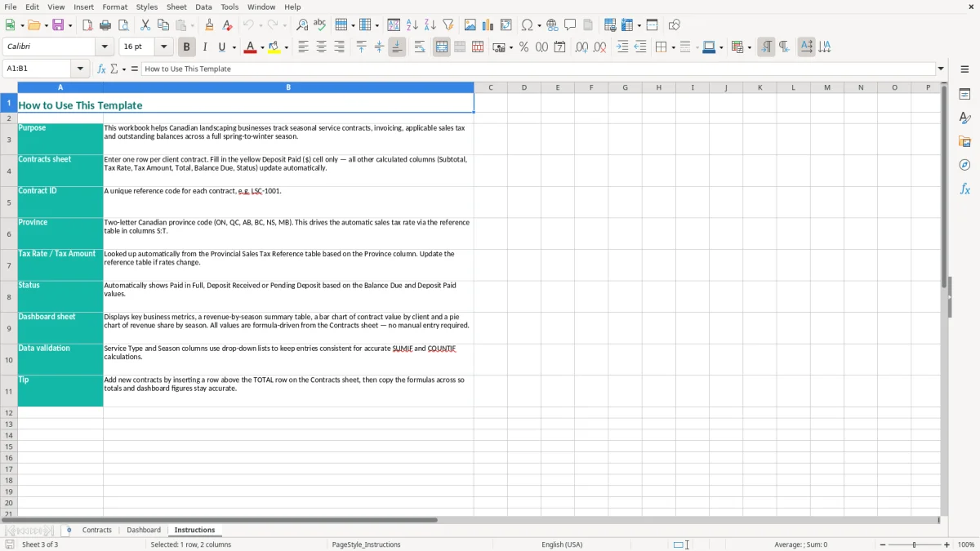Viewport: 980px width, 551px height.
Task: Click the Copy icon
Action: point(163,25)
